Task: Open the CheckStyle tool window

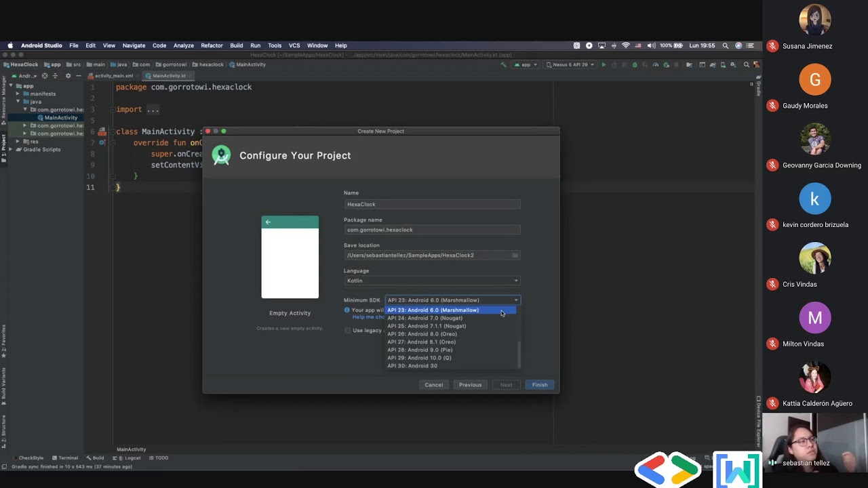Action: coord(28,458)
